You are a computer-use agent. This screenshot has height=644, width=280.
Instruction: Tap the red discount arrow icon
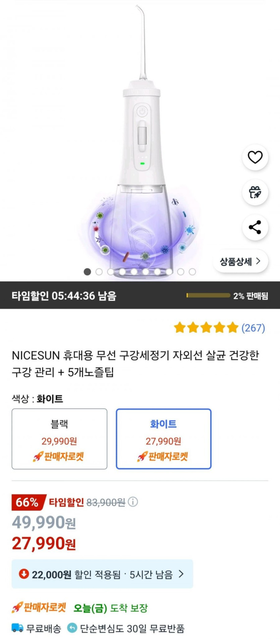(x=24, y=574)
